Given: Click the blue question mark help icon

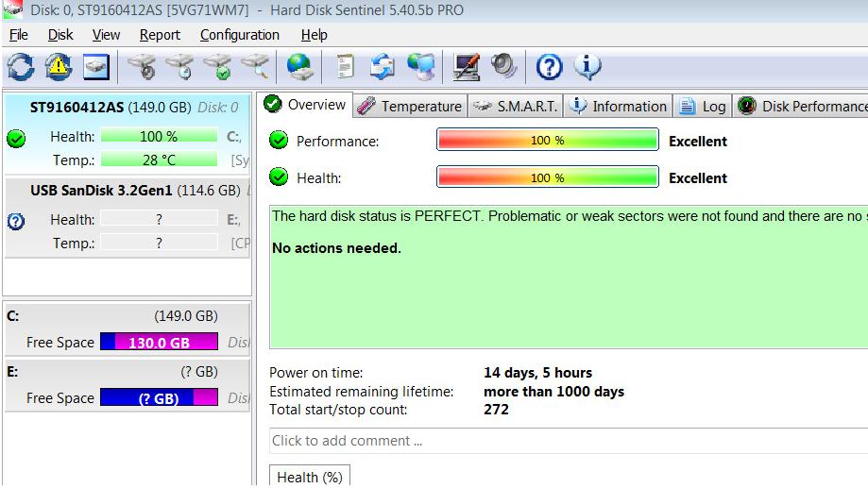Looking at the screenshot, I should click(x=549, y=67).
